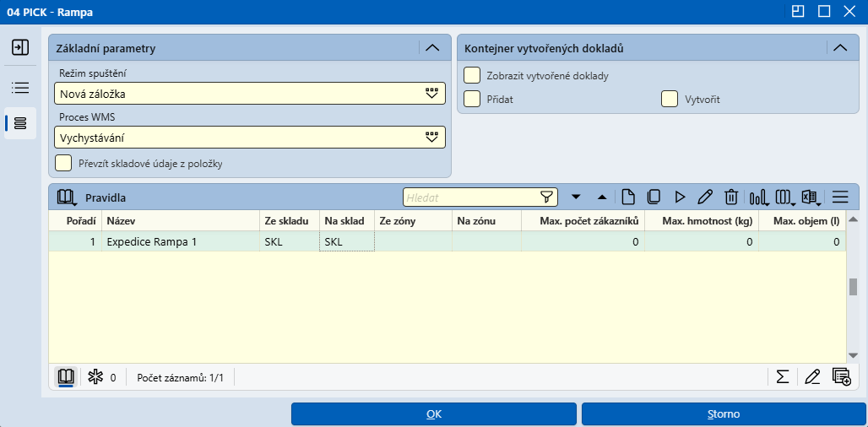Viewport: 868px width, 427px height.
Task: Click the asterisk selection icon in status bar
Action: point(95,378)
